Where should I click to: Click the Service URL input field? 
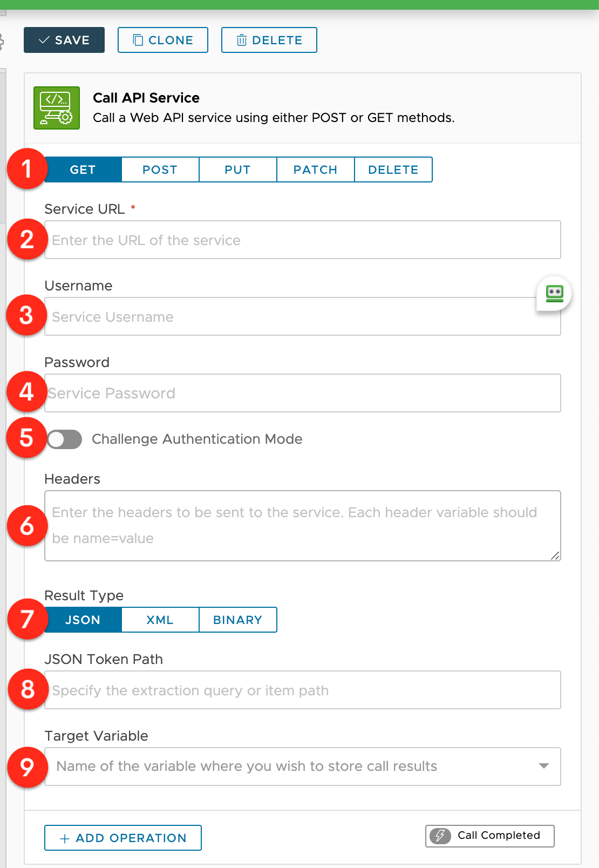tap(303, 240)
